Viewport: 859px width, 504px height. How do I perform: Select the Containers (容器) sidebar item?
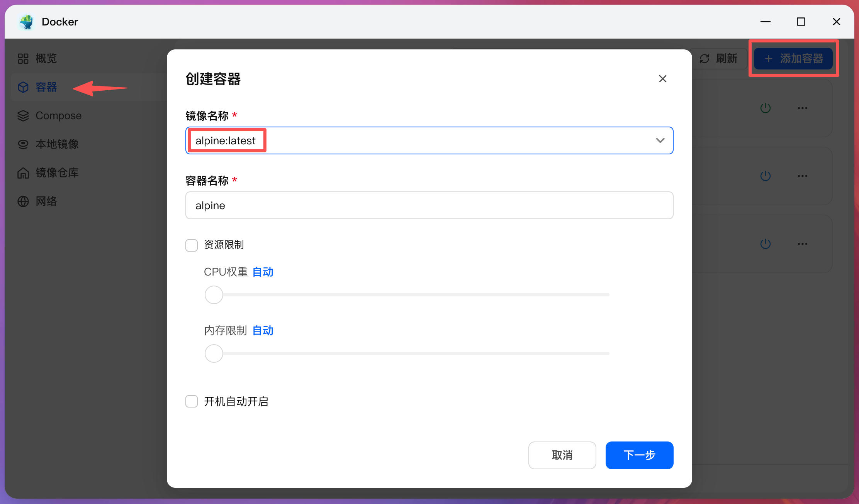(x=46, y=87)
